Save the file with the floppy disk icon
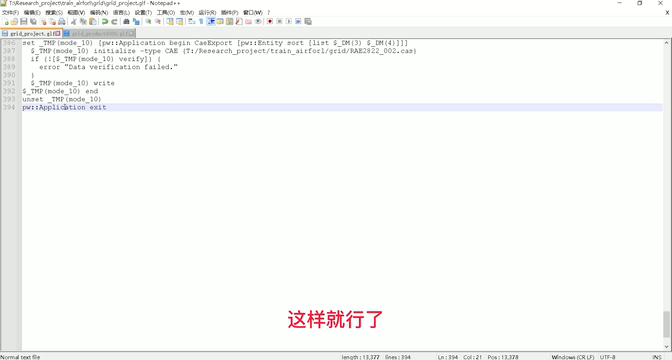Screen dimensions: 672x360 (24, 21)
